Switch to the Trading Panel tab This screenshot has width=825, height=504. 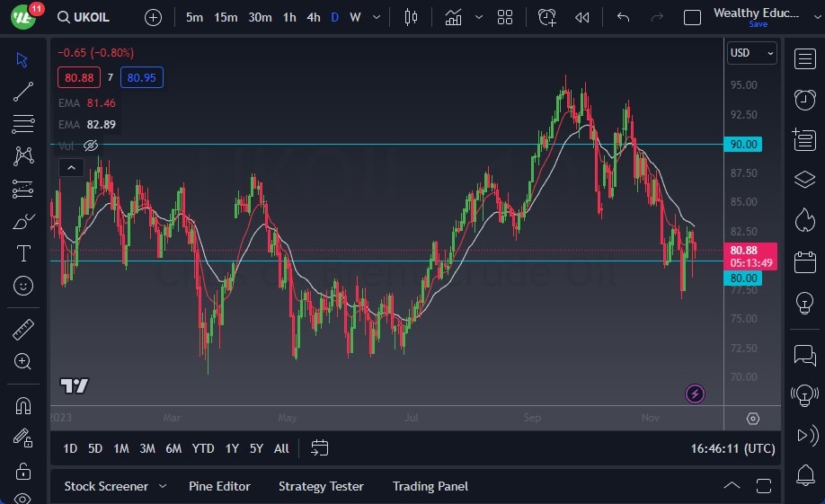(x=430, y=486)
